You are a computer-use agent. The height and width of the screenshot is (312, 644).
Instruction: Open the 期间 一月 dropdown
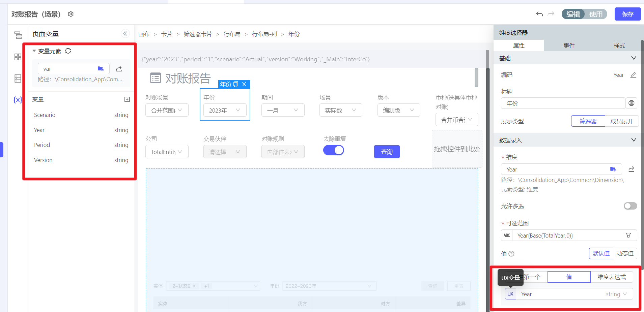pos(283,110)
